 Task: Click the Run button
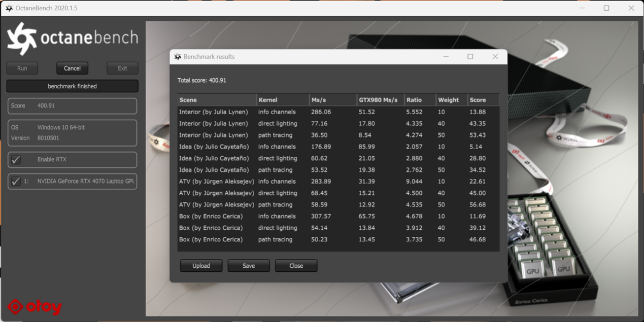[22, 68]
